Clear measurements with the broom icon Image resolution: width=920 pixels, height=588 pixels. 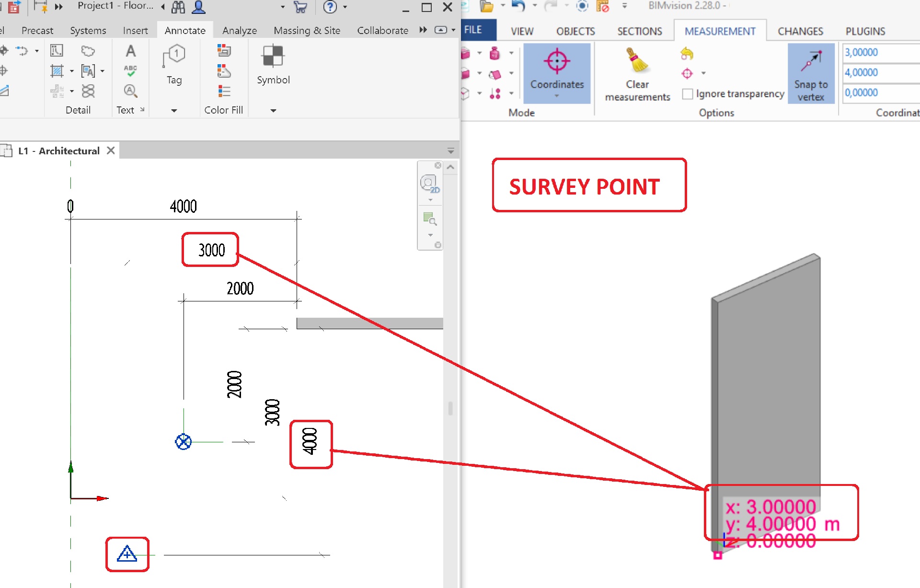point(637,62)
